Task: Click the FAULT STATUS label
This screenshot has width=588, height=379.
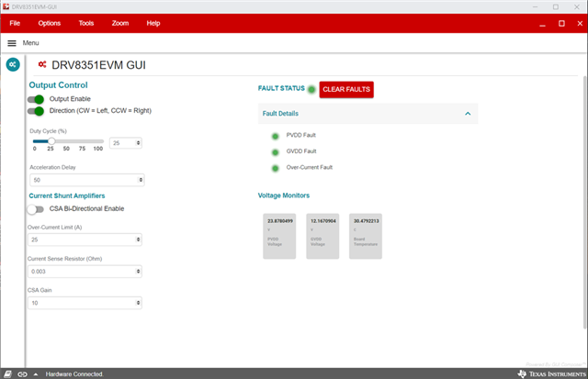Action: pos(281,88)
